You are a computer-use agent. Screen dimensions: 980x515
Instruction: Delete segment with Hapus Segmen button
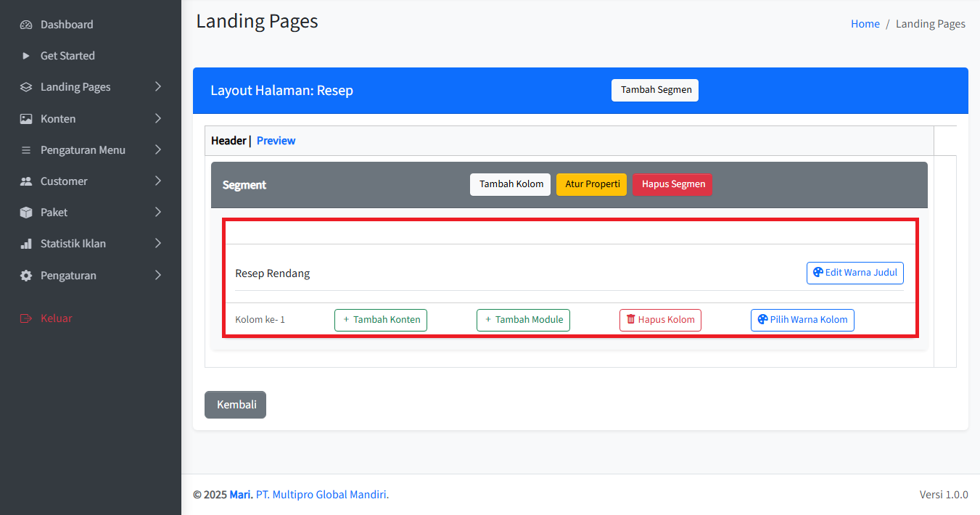click(x=672, y=184)
